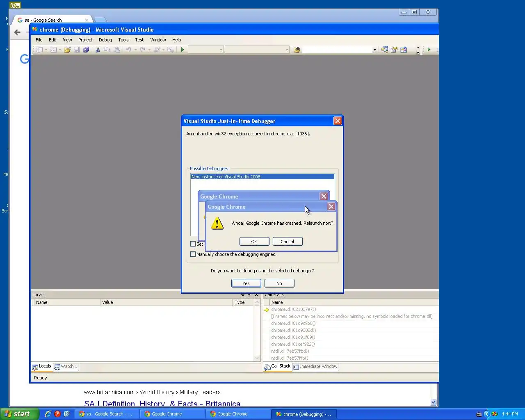Open the Solution Platforms combo box

point(257,50)
